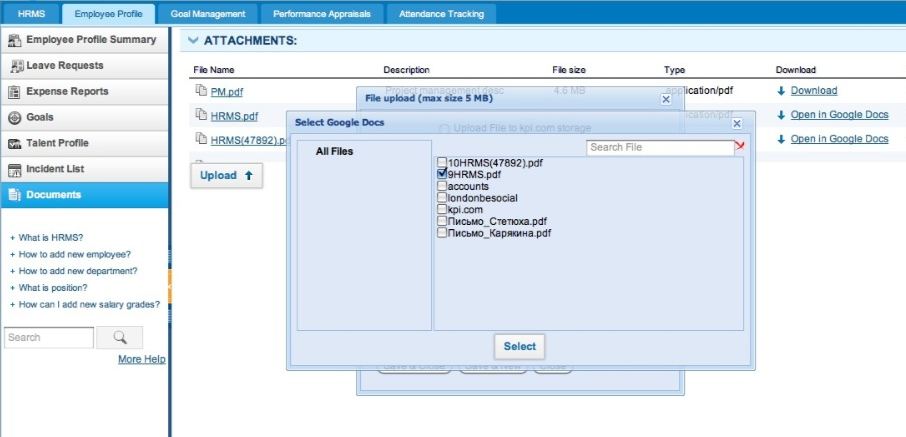Click the Download link for PM.pdf

814,91
